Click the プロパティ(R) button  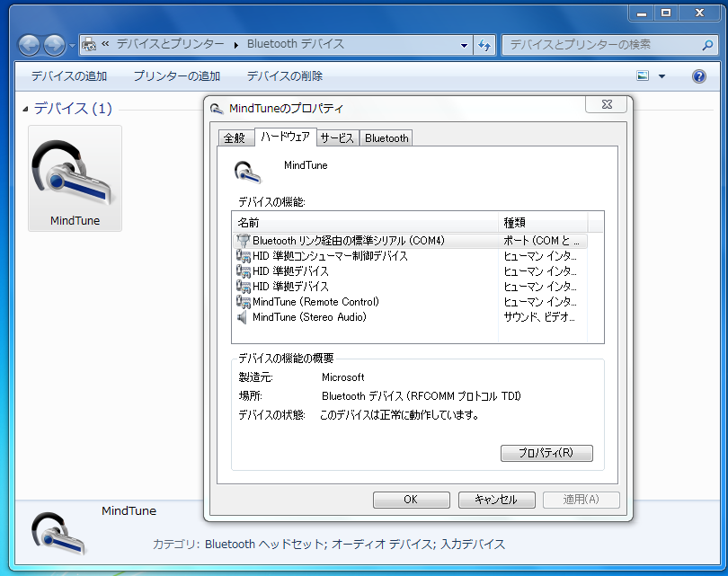546,453
